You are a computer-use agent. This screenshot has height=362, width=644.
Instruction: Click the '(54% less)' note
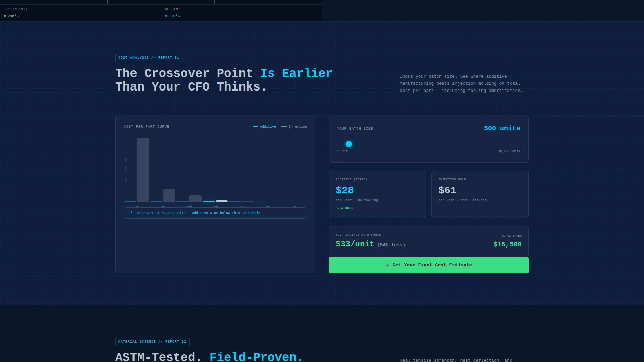[x=391, y=245]
